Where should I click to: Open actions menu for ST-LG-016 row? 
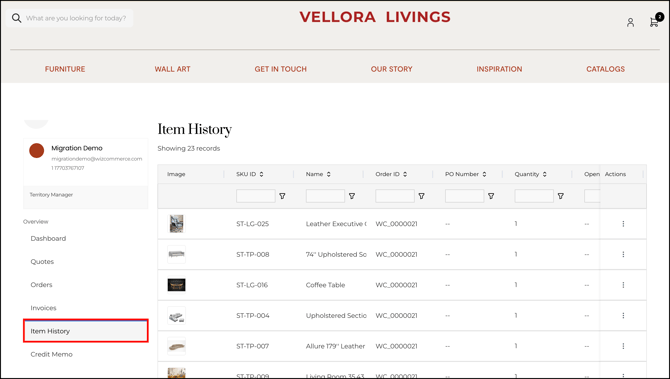coord(623,285)
